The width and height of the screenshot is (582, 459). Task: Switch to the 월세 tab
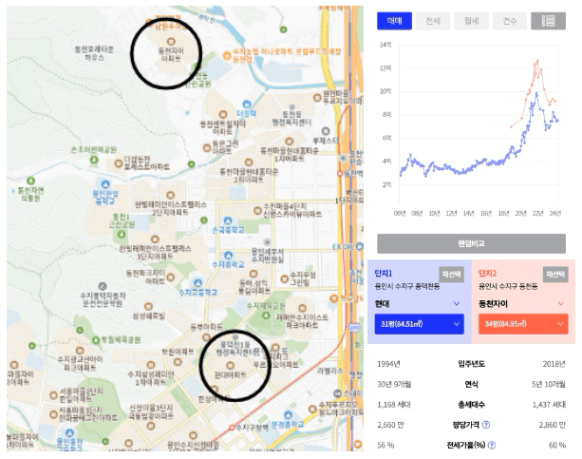pyautogui.click(x=471, y=21)
